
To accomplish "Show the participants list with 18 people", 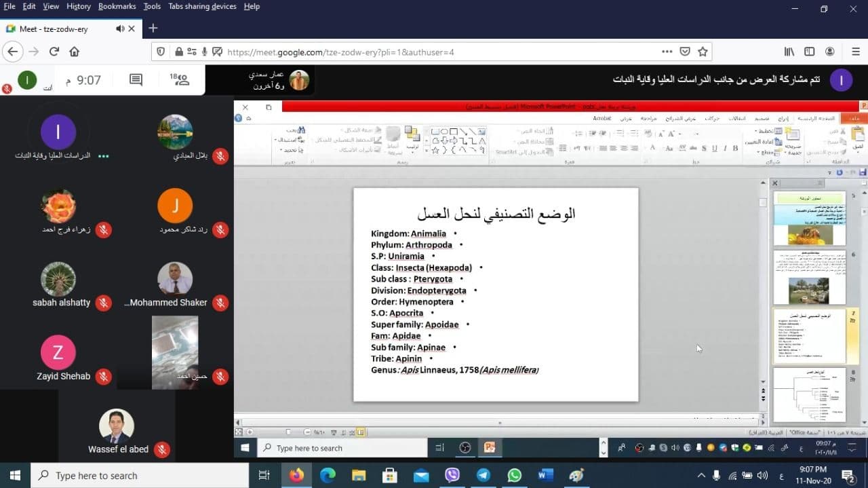I will click(180, 80).
